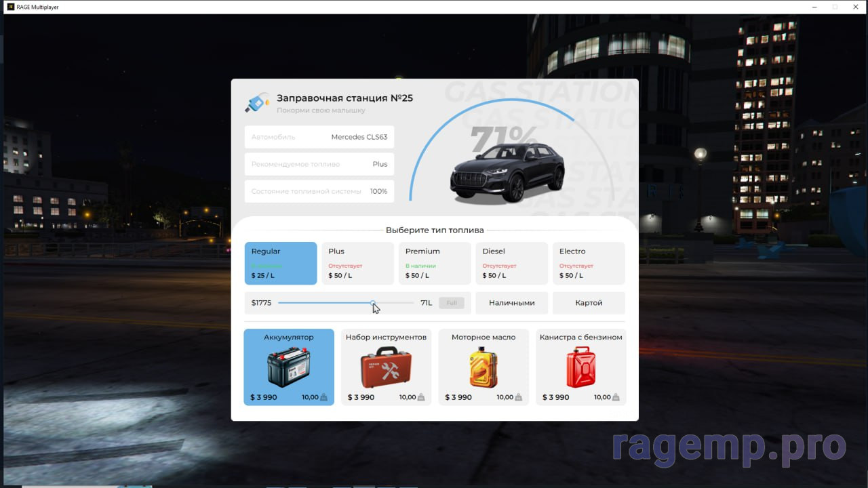Click weight icon on Набор инструментов card
Image resolution: width=868 pixels, height=488 pixels.
(421, 397)
